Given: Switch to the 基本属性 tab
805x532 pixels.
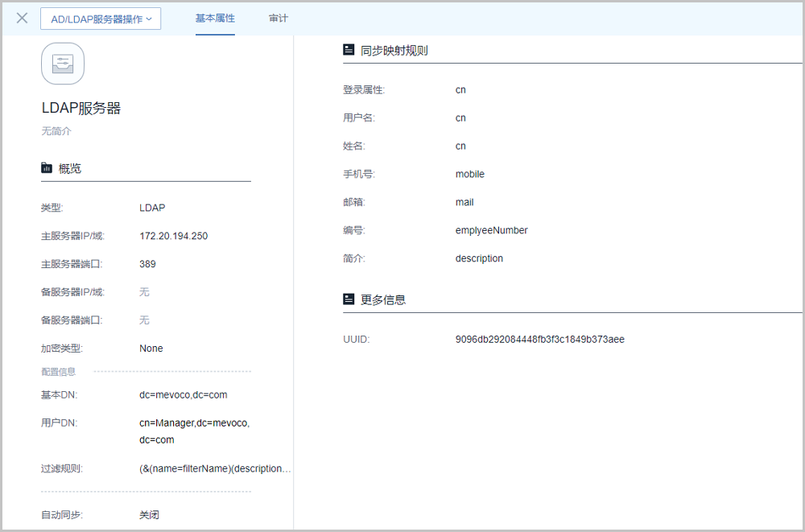Looking at the screenshot, I should pyautogui.click(x=215, y=18).
